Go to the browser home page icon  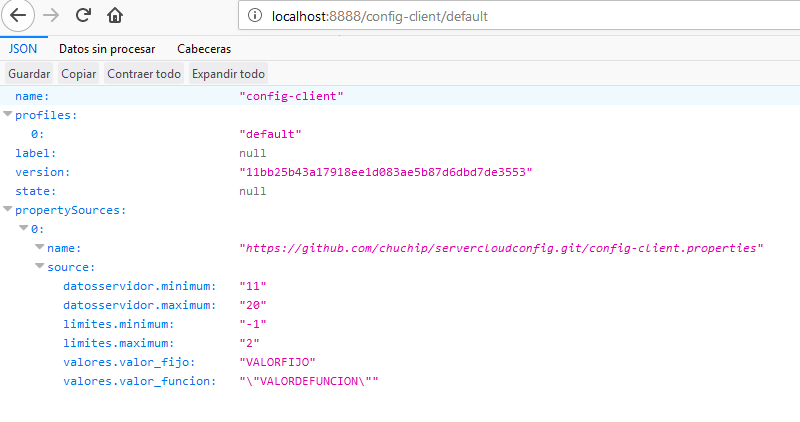[x=116, y=16]
